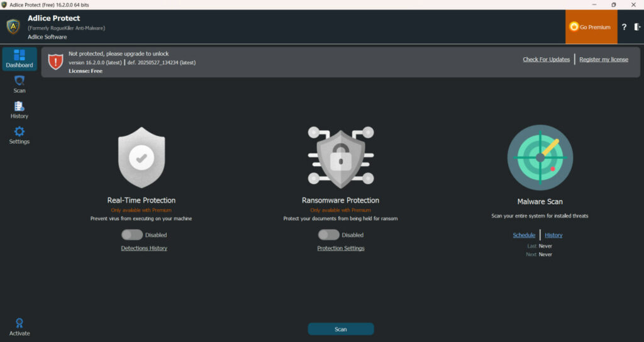Click the 'Real-Time Protection' heading
This screenshot has width=644, height=342.
pos(142,201)
